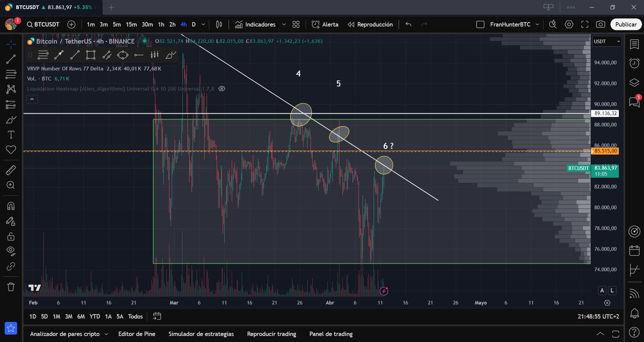
Task: Open the BTCUSDT symbol search
Action: pos(43,25)
